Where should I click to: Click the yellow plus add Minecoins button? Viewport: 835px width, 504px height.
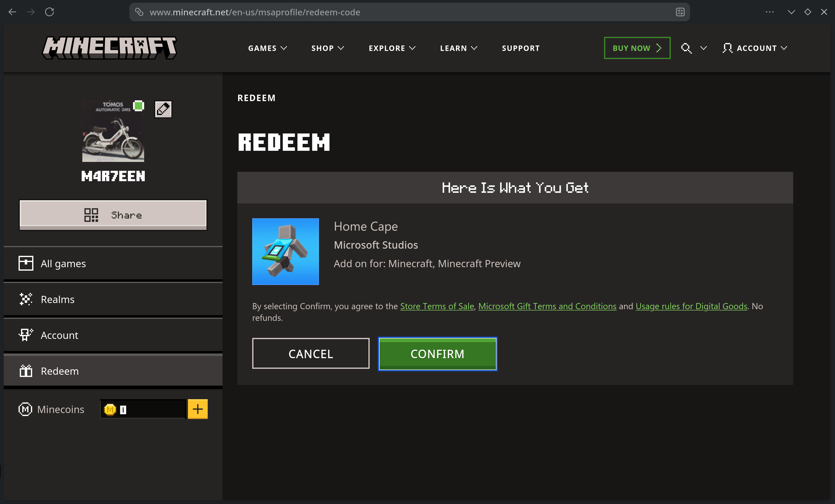(198, 409)
